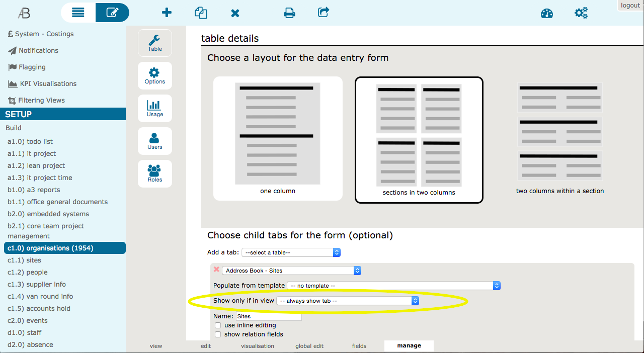The width and height of the screenshot is (644, 353).
Task: Open the Show only if in view dropdown
Action: point(348,301)
